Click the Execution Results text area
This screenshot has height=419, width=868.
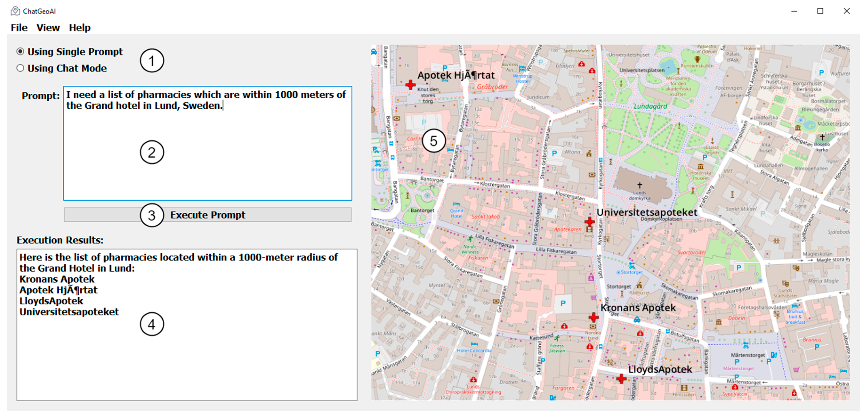[x=187, y=357]
